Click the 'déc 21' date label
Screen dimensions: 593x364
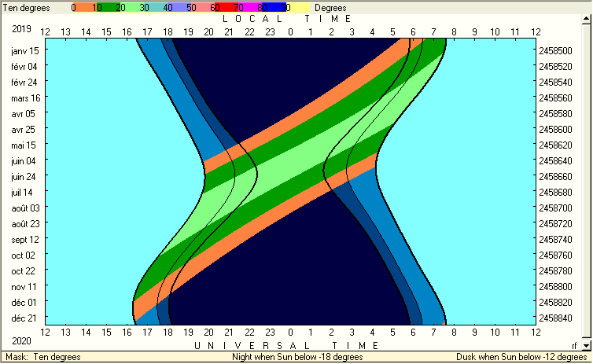(x=24, y=318)
